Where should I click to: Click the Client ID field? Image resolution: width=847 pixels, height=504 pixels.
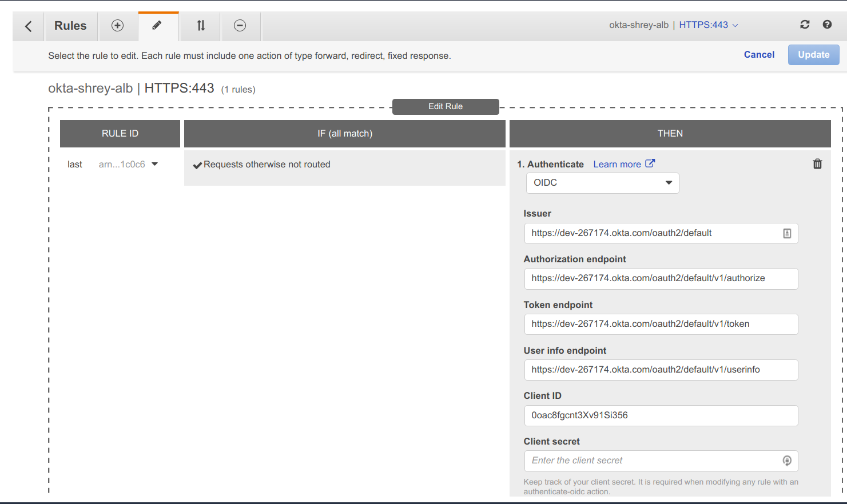[661, 415]
